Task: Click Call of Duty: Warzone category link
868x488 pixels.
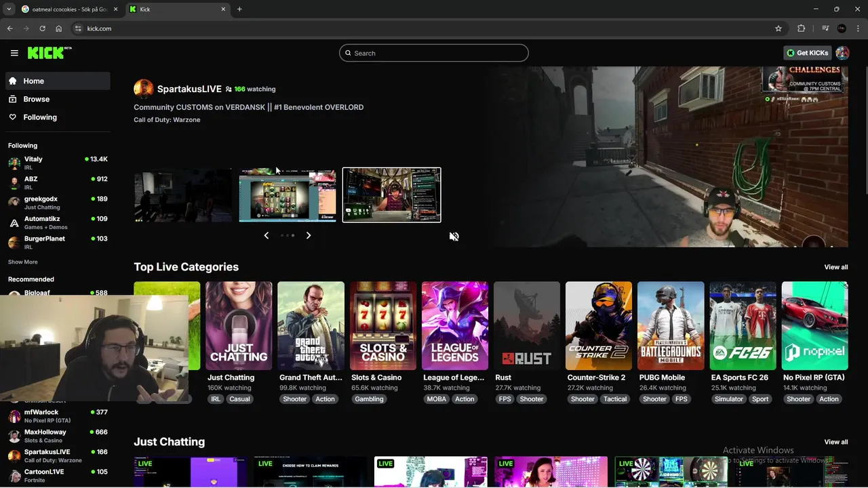Action: point(167,120)
